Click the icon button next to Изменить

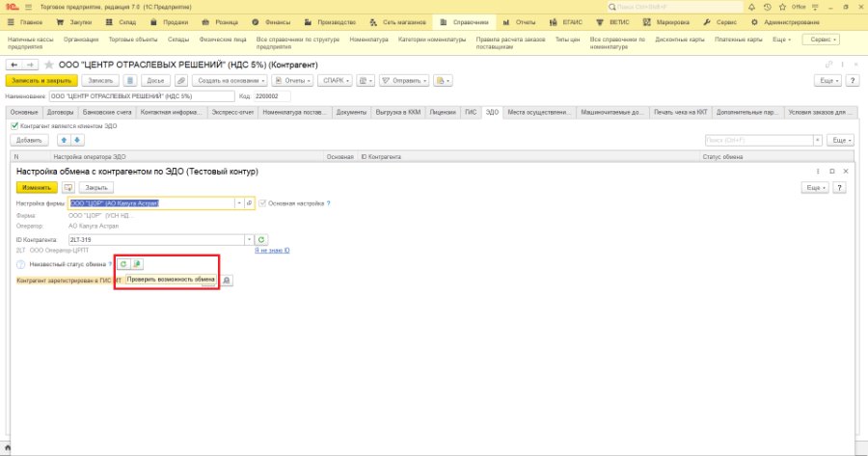click(x=68, y=188)
